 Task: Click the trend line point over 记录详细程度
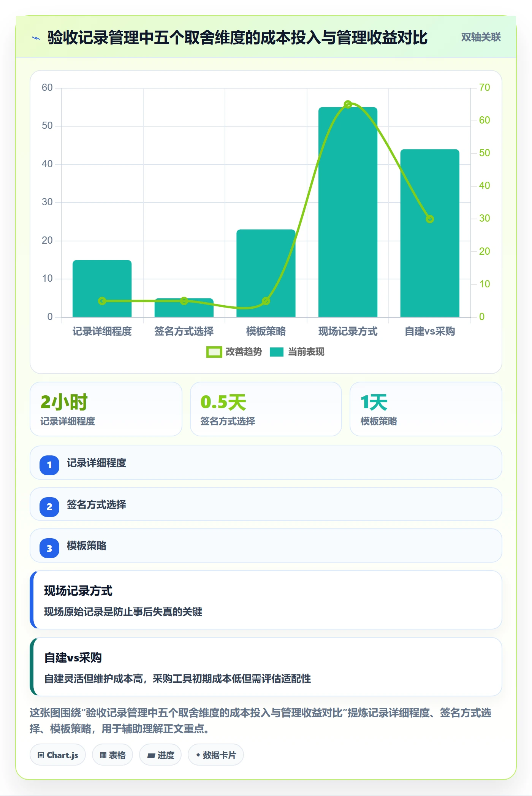tap(102, 301)
